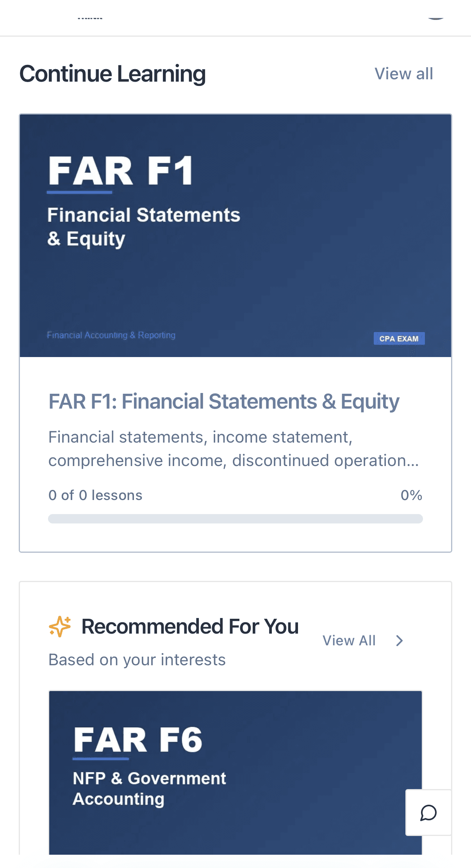Viewport: 471px width, 868px height.
Task: Click the FAR F1 lesson progress bar
Action: point(235,519)
